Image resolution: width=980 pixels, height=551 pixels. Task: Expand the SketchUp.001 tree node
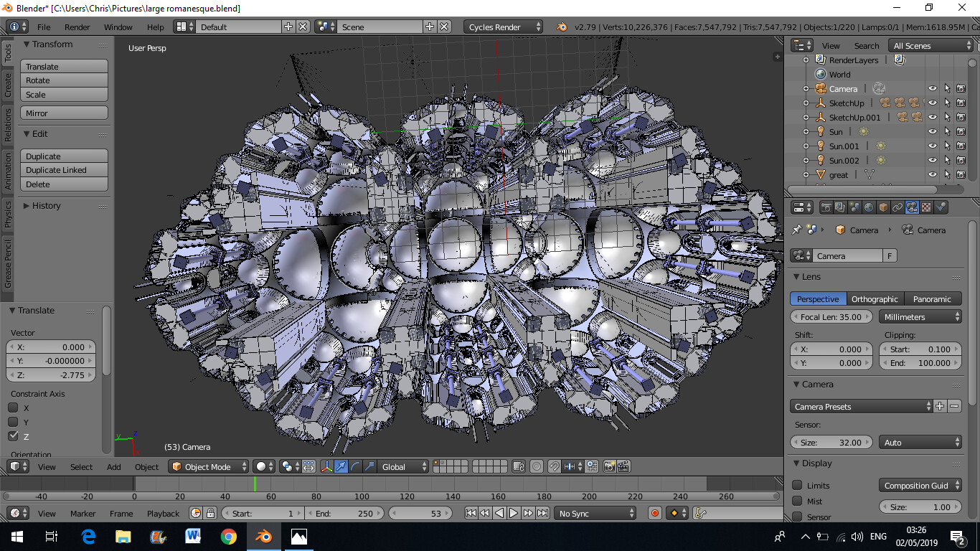[806, 118]
